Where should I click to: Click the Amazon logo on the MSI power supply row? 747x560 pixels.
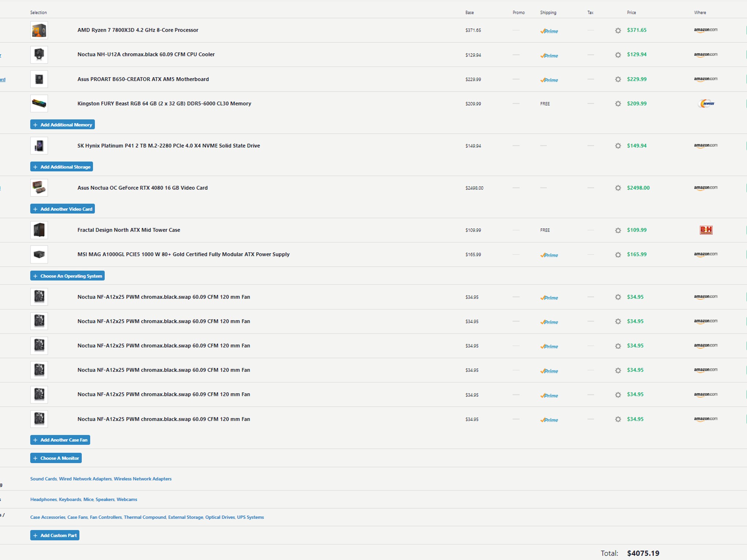[x=705, y=254]
